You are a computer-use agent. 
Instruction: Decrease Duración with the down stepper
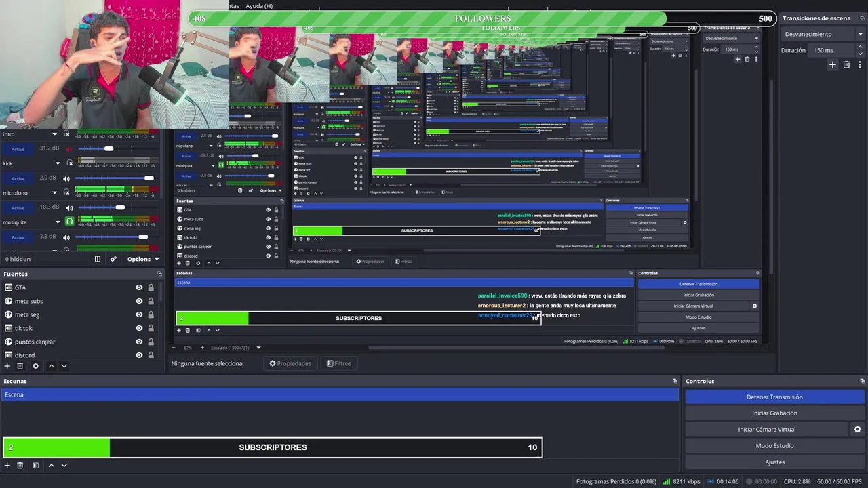coord(861,53)
